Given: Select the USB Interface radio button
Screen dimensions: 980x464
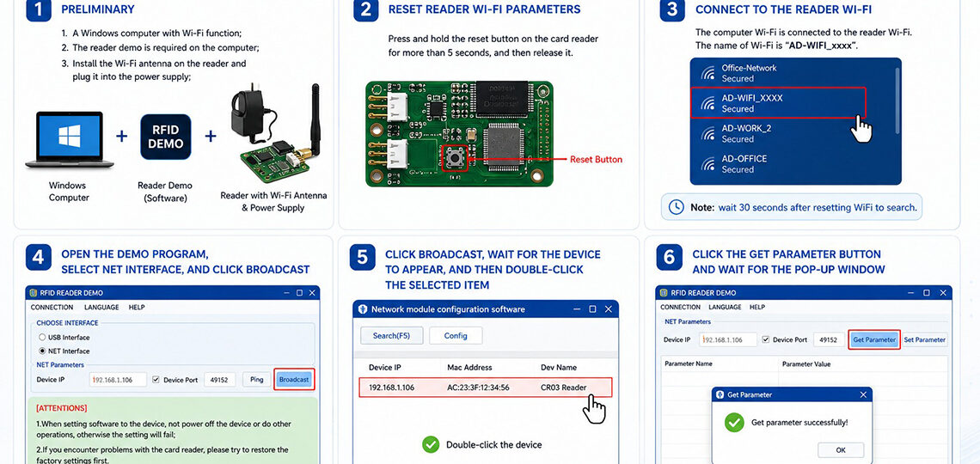Looking at the screenshot, I should pos(42,337).
